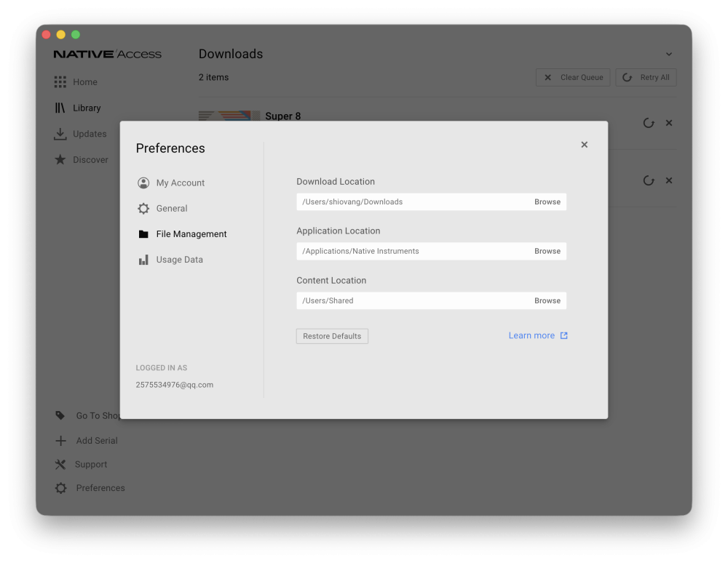Click the Go To Shop tag icon

(60, 415)
